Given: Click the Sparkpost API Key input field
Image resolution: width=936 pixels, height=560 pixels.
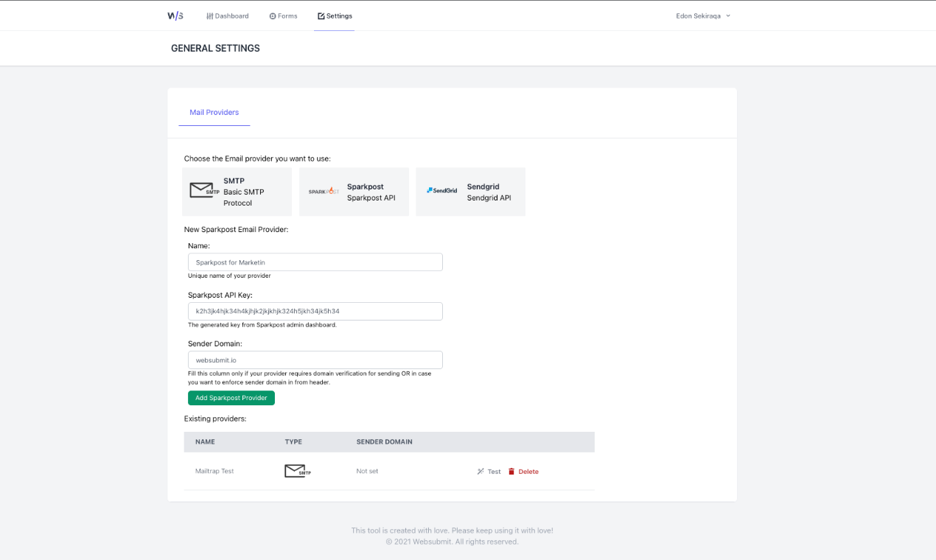Looking at the screenshot, I should (315, 311).
